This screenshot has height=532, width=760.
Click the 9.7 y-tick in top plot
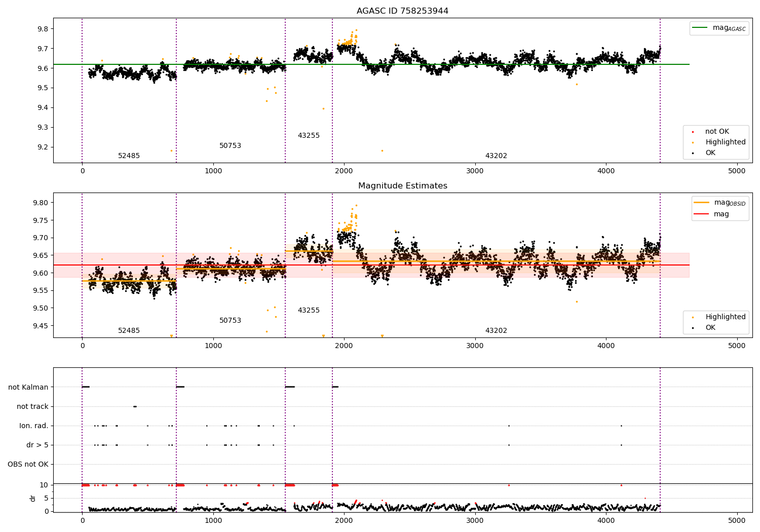click(43, 49)
